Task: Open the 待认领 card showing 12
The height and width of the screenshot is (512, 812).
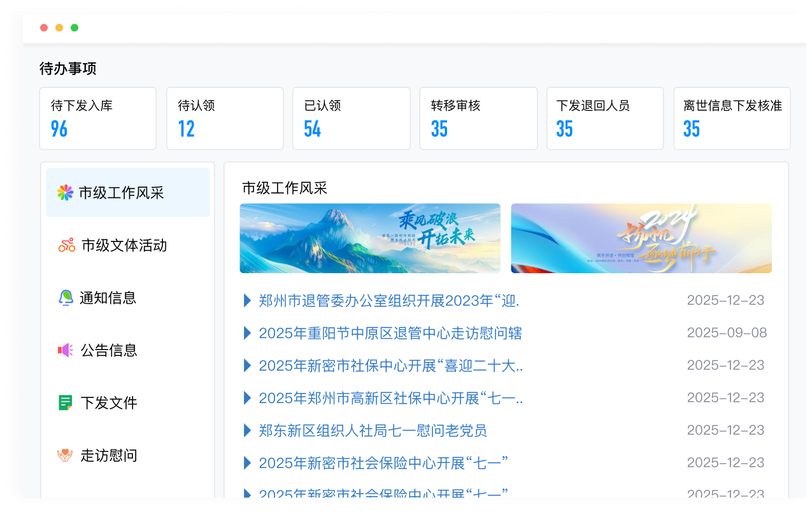Action: point(225,118)
